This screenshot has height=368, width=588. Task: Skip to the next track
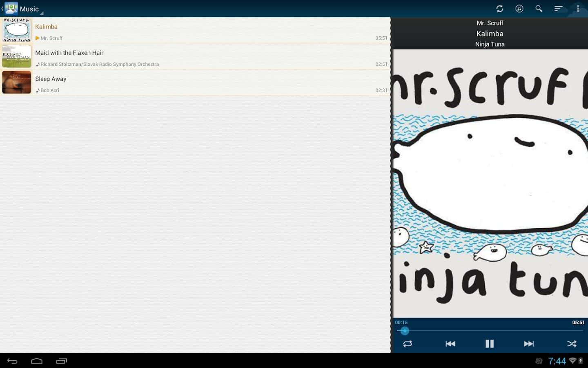(529, 344)
